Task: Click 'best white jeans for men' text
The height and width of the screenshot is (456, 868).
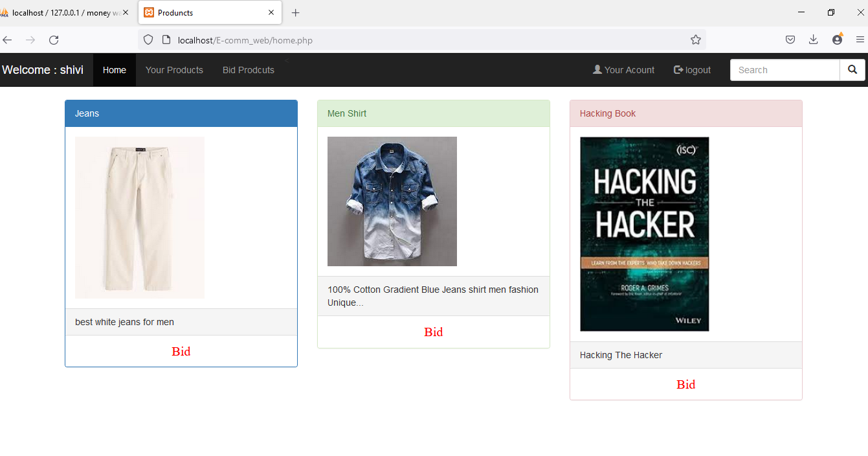Action: pos(124,322)
